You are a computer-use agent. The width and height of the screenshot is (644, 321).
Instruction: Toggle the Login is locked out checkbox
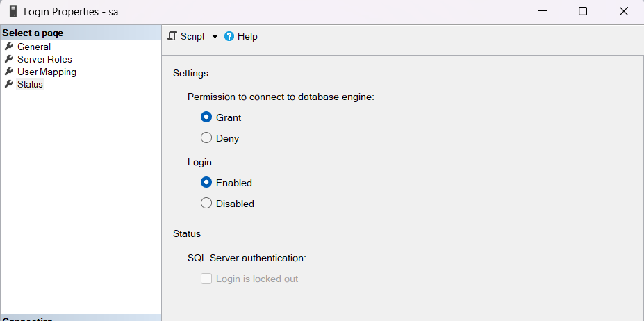[x=206, y=279]
